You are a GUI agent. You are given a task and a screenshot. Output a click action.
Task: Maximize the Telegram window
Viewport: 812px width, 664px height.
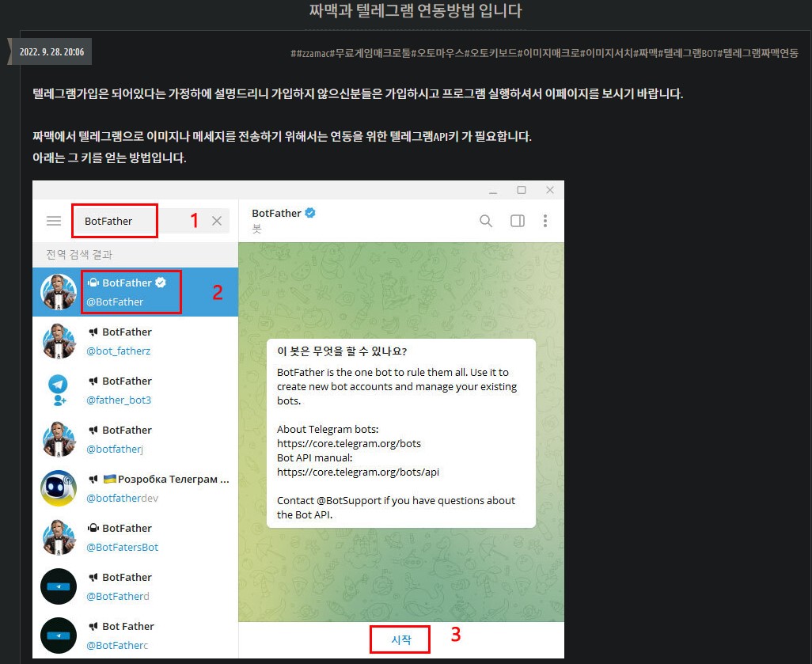pos(522,190)
